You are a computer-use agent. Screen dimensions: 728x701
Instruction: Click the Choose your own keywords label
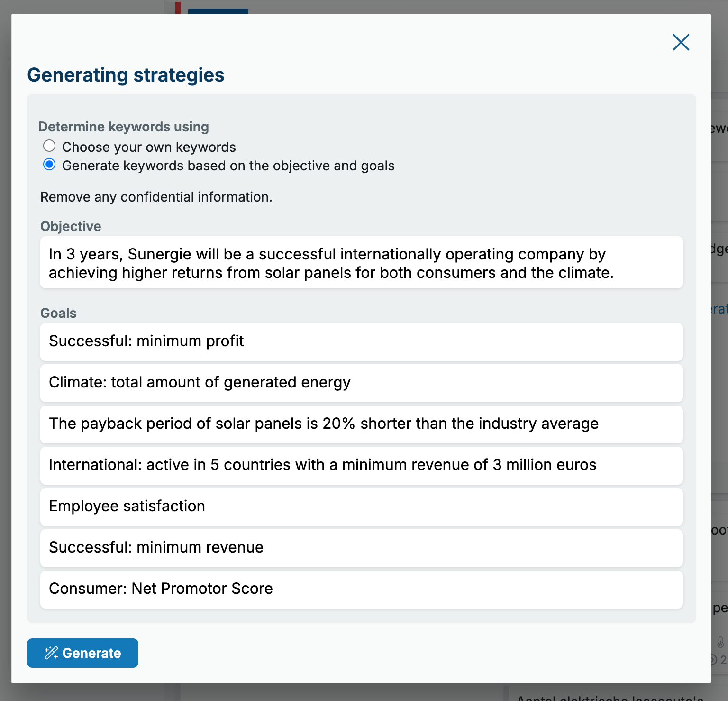(x=149, y=147)
